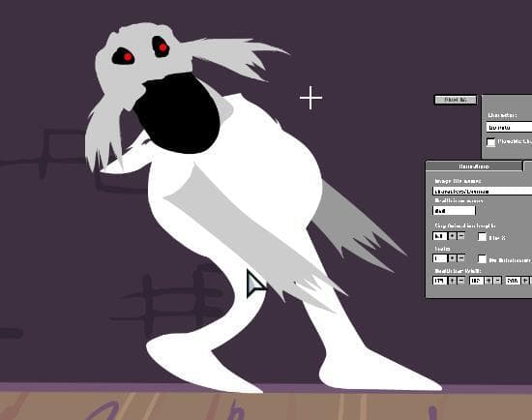Image resolution: width=532 pixels, height=420 pixels.
Task: Click the third colour value box in the bottom row
Action: click(x=513, y=281)
